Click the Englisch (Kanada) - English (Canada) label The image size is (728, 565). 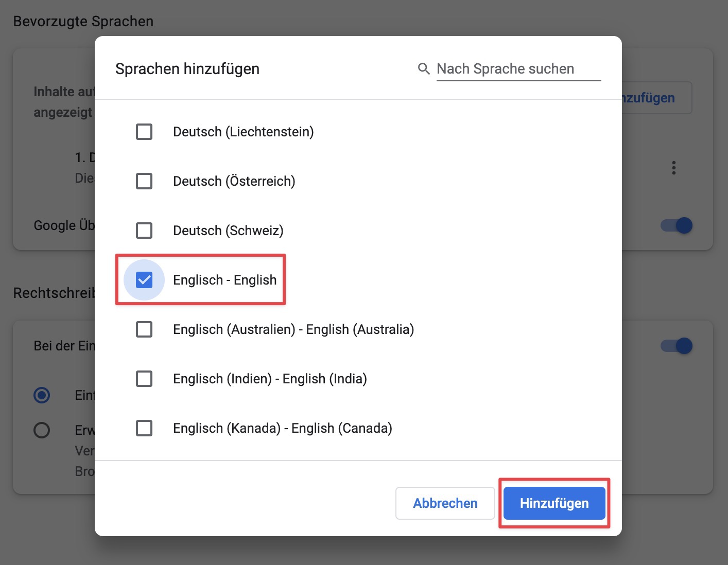pos(283,428)
